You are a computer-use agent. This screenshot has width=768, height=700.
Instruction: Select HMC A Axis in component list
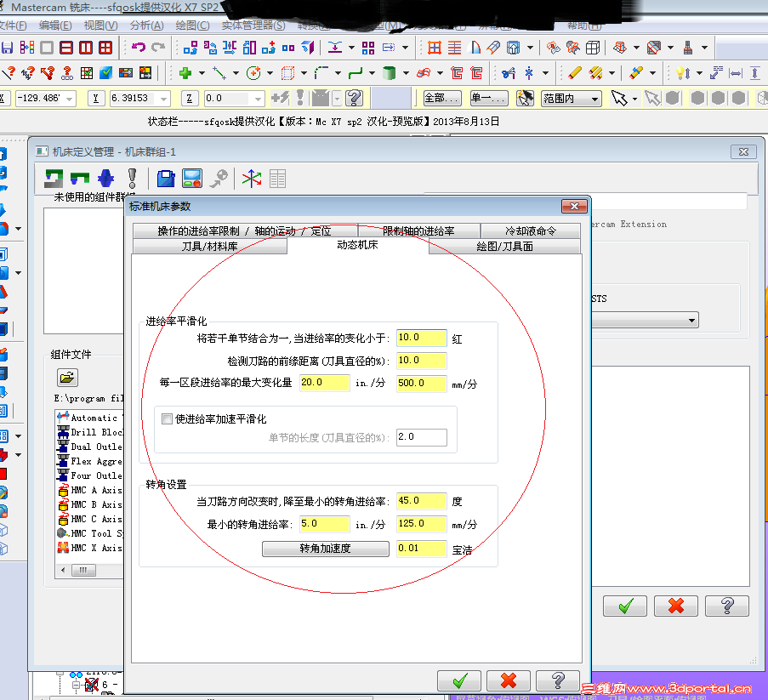click(91, 490)
